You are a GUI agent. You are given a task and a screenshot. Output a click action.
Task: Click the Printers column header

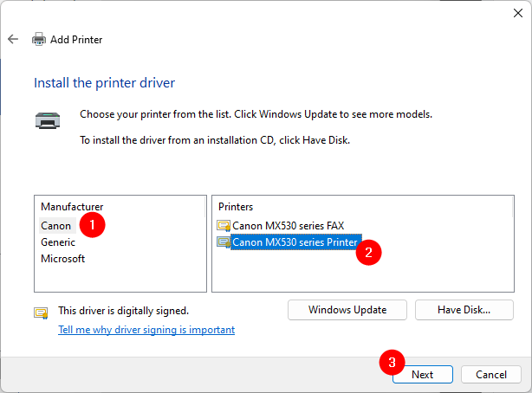pos(236,207)
